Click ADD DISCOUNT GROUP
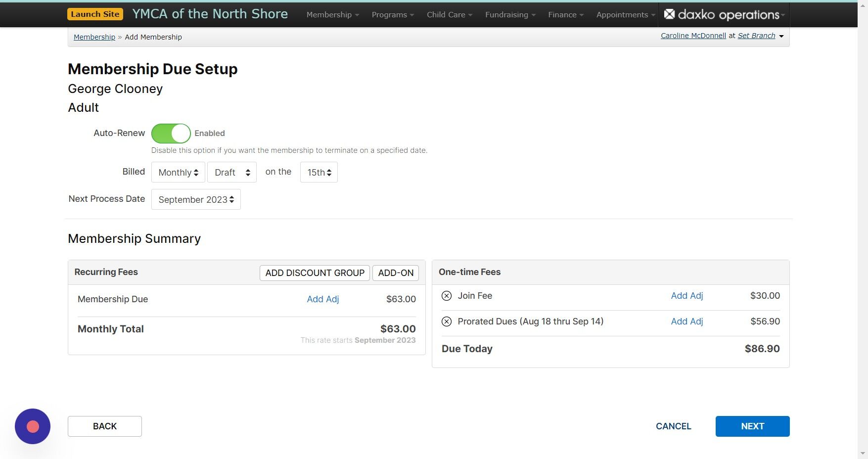This screenshot has width=868, height=459. (314, 273)
